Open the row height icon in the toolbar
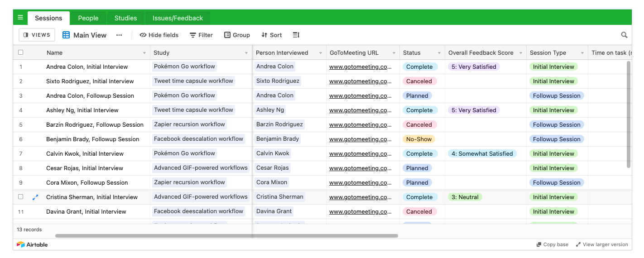 (296, 35)
